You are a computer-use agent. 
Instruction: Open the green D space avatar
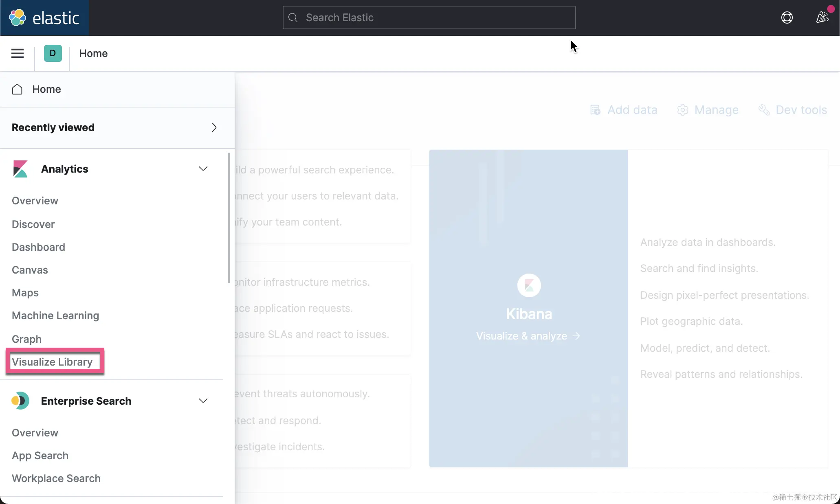(x=53, y=53)
